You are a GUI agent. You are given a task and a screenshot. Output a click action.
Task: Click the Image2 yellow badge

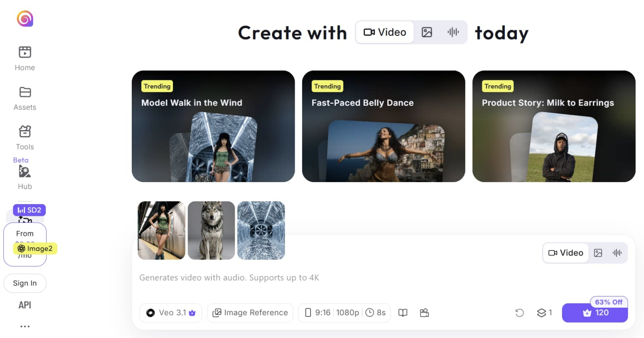[35, 249]
